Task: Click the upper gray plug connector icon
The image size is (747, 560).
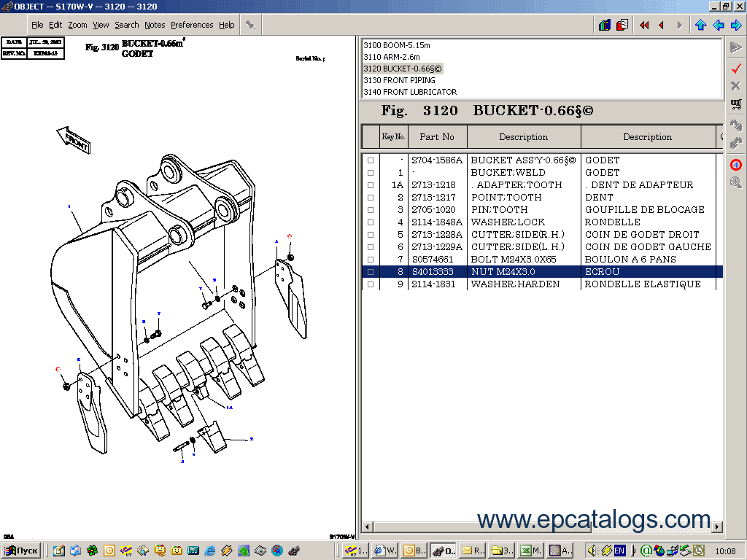Action: [x=736, y=125]
